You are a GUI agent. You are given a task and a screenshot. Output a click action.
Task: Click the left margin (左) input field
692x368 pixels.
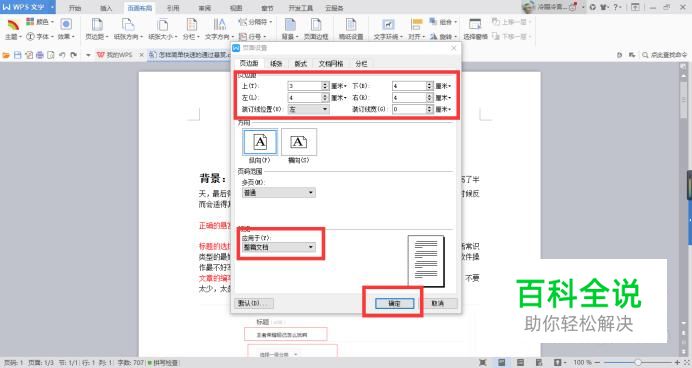[x=305, y=98]
